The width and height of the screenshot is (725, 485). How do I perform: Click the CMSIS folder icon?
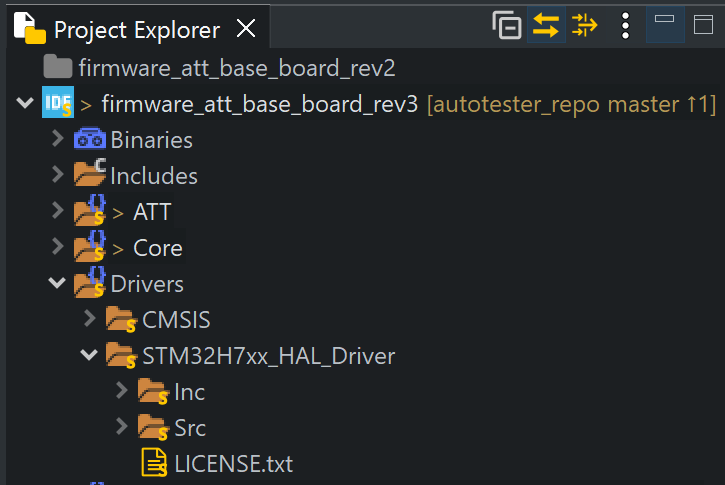[122, 320]
